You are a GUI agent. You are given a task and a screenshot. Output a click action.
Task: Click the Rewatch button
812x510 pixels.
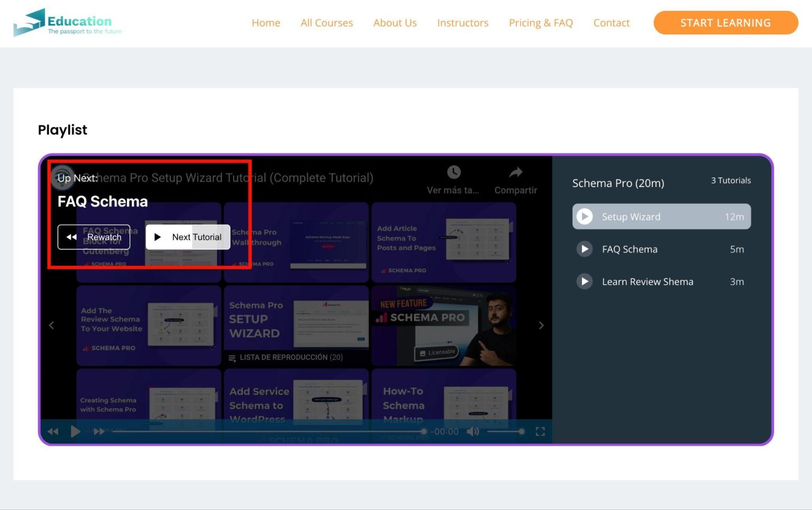pos(94,237)
